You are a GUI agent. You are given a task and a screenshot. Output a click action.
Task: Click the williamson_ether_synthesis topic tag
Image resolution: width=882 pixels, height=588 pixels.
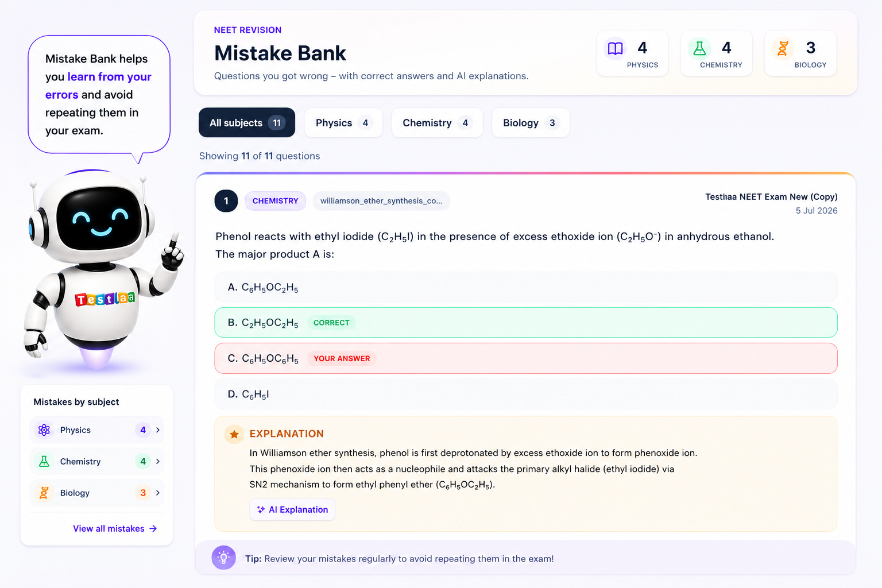tap(381, 201)
